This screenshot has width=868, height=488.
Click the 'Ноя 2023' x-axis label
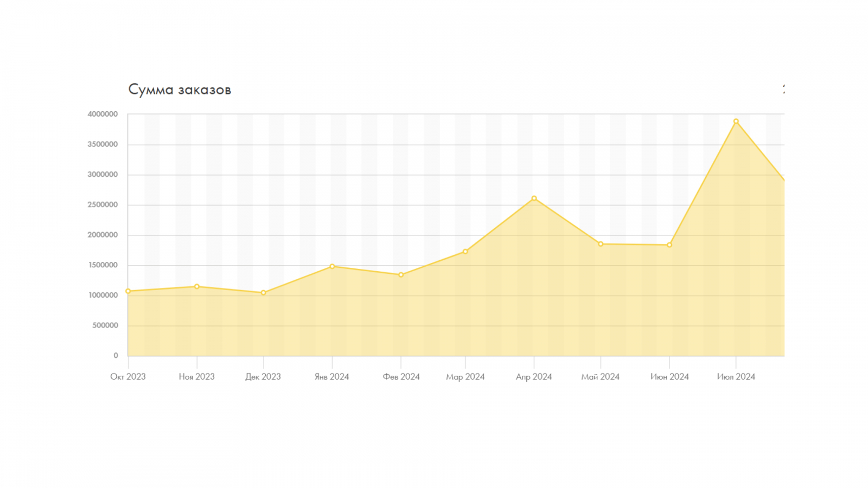pyautogui.click(x=197, y=377)
